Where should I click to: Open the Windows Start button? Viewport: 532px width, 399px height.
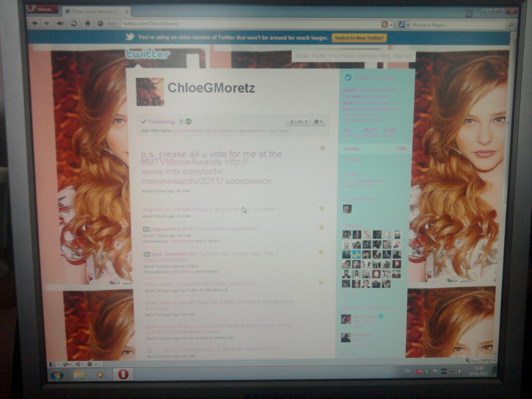click(x=57, y=375)
